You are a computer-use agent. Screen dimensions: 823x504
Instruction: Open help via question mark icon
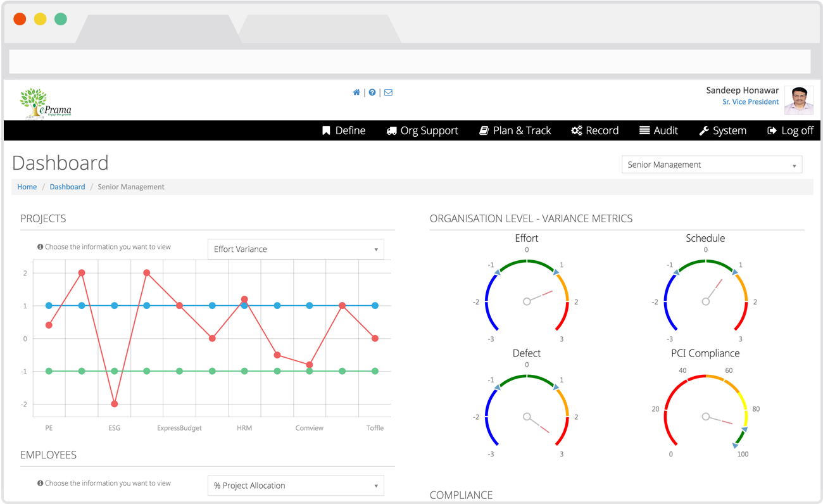[372, 92]
